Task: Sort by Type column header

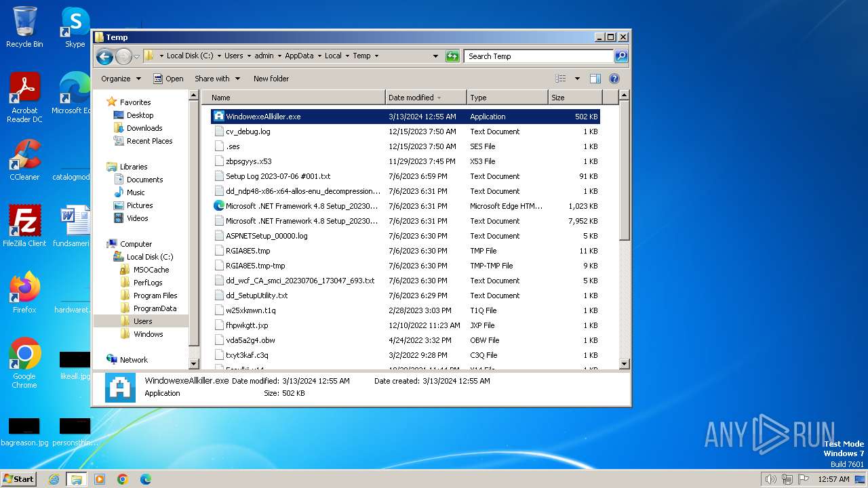Action: (x=507, y=98)
